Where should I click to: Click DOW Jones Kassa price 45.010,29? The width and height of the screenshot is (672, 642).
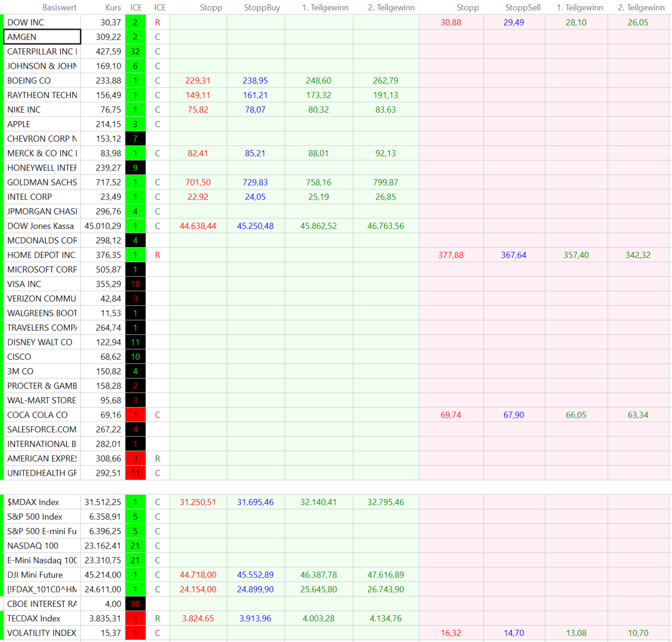103,226
